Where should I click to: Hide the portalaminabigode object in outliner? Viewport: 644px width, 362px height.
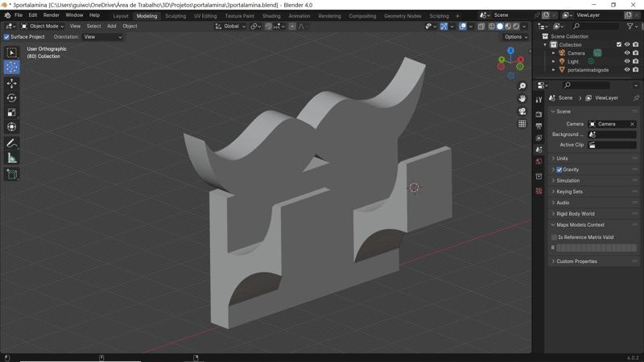pyautogui.click(x=627, y=70)
